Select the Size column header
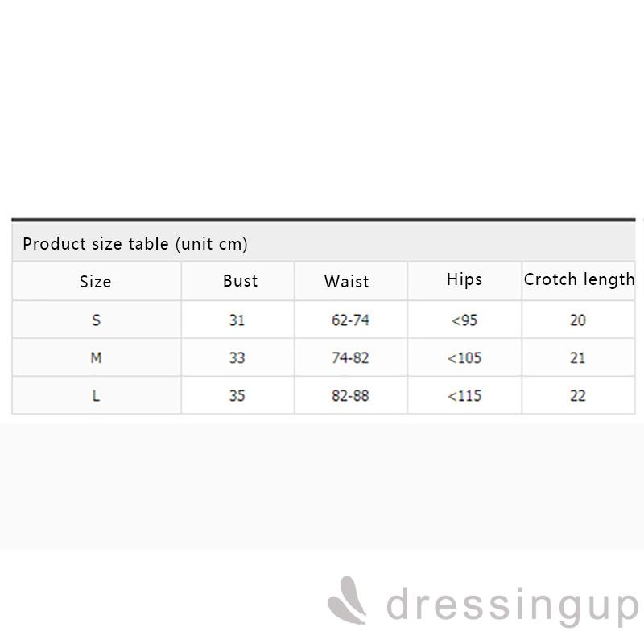Image resolution: width=644 pixels, height=644 pixels. [96, 282]
